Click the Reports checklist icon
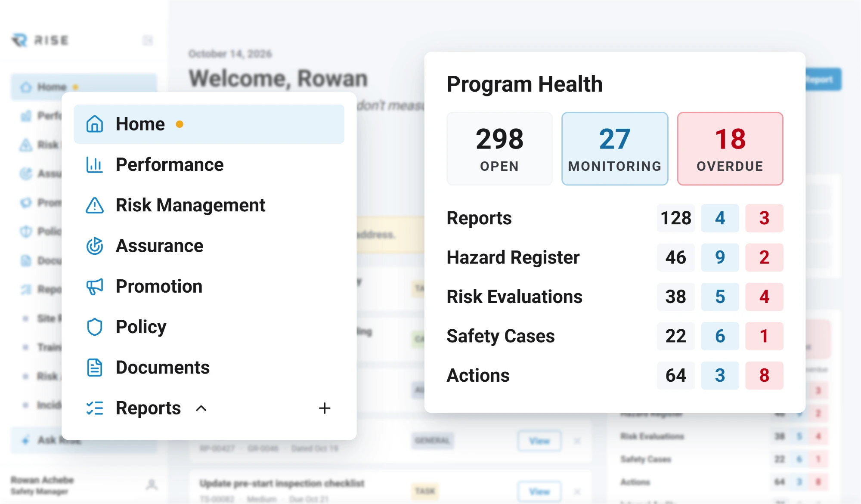This screenshot has width=861, height=504. point(94,408)
